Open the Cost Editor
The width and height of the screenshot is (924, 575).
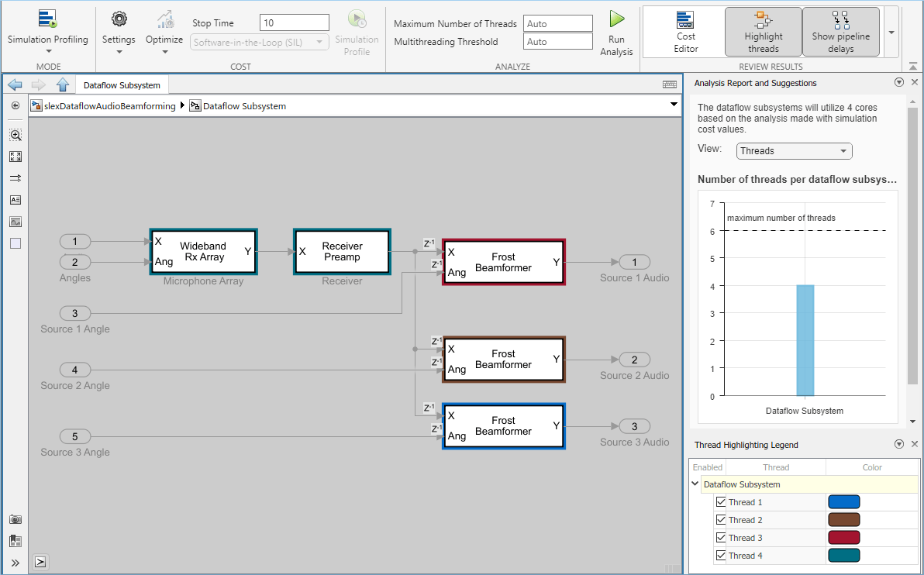click(x=685, y=32)
